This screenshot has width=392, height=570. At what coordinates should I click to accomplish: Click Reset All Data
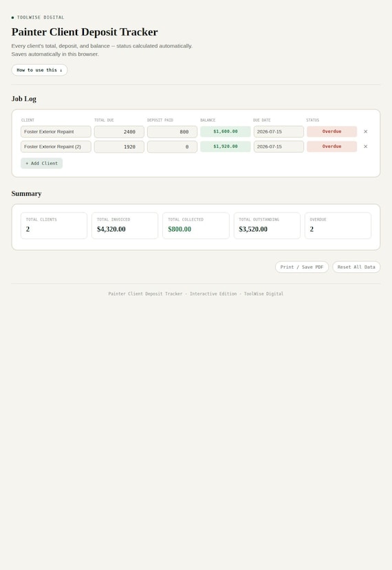(356, 267)
